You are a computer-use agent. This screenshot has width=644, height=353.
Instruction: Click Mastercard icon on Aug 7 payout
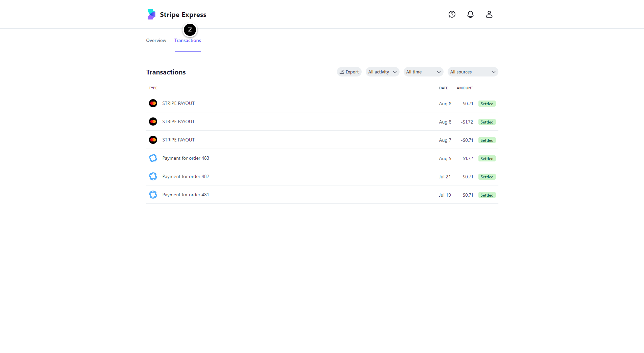(153, 140)
